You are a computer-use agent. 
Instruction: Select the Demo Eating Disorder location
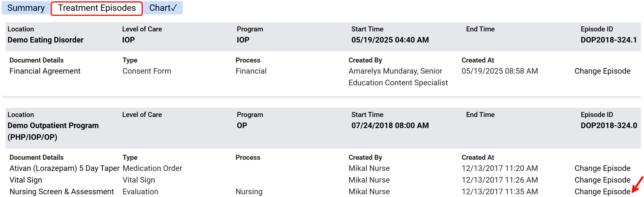[45, 40]
